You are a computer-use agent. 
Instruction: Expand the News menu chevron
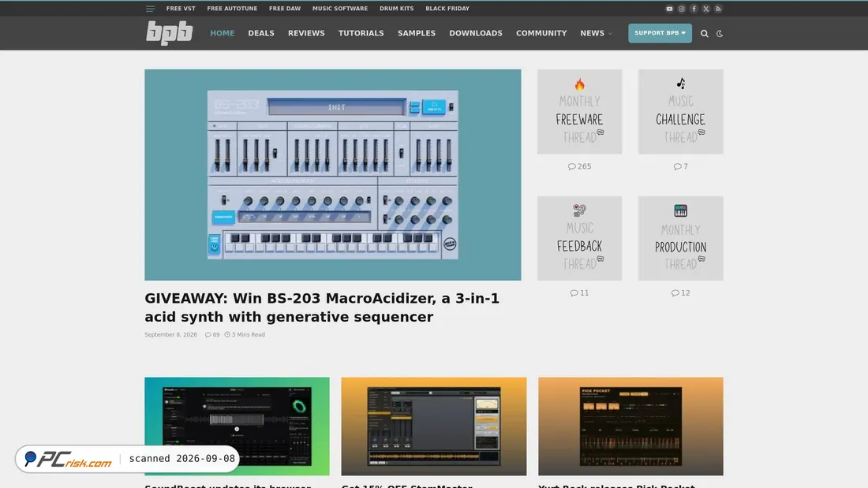611,34
